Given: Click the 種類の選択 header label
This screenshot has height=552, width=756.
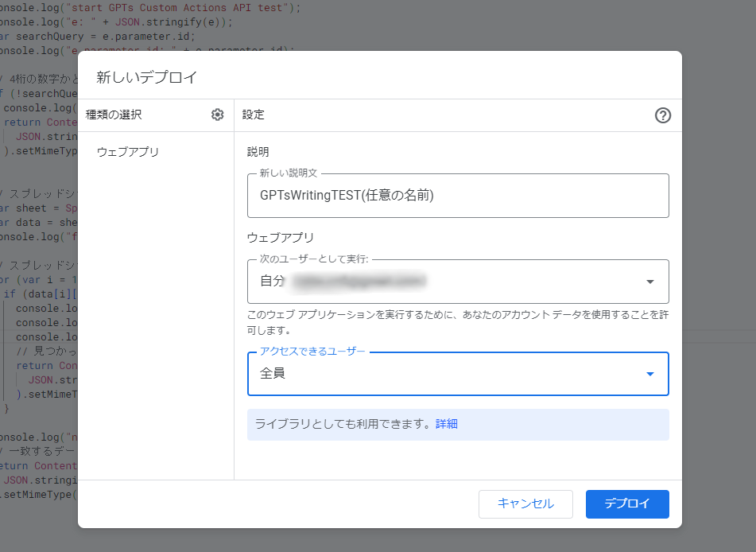Looking at the screenshot, I should pyautogui.click(x=114, y=115).
